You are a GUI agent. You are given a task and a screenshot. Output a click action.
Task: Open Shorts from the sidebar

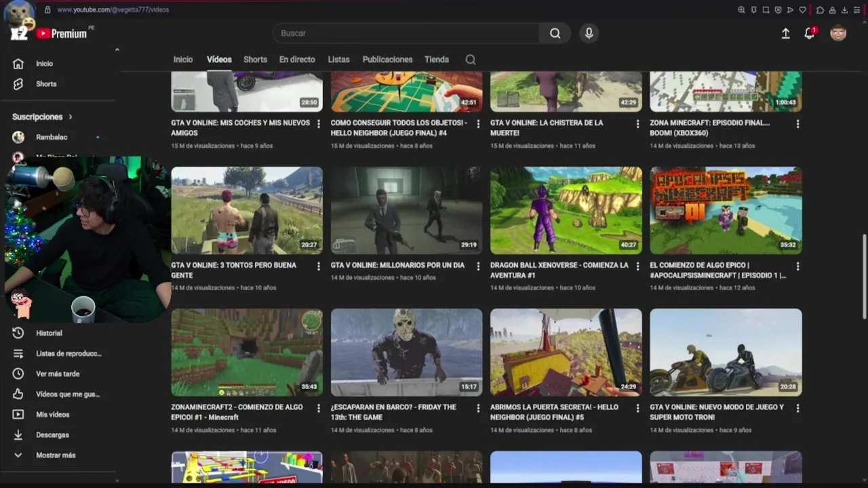46,84
